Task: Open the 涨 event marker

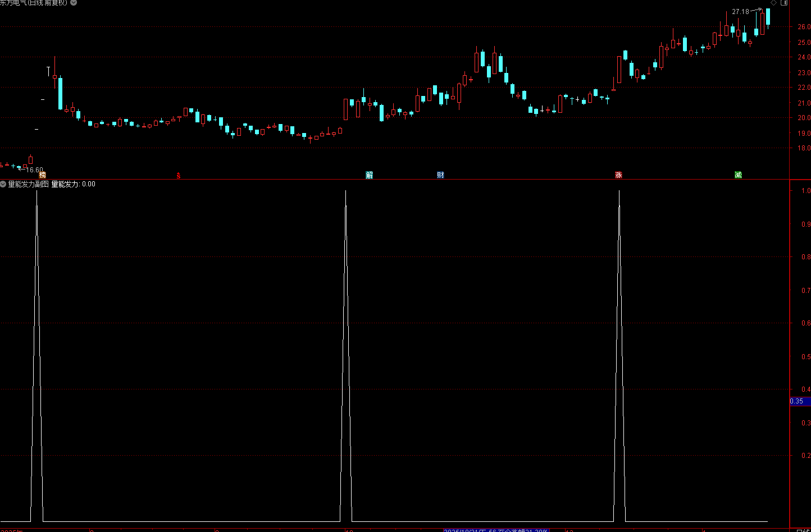Action: pos(619,175)
